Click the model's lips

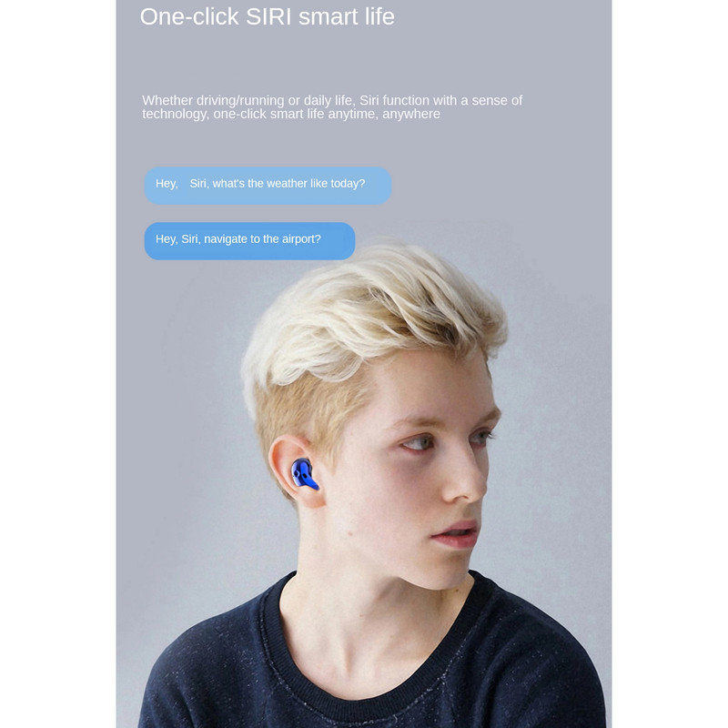point(455,534)
